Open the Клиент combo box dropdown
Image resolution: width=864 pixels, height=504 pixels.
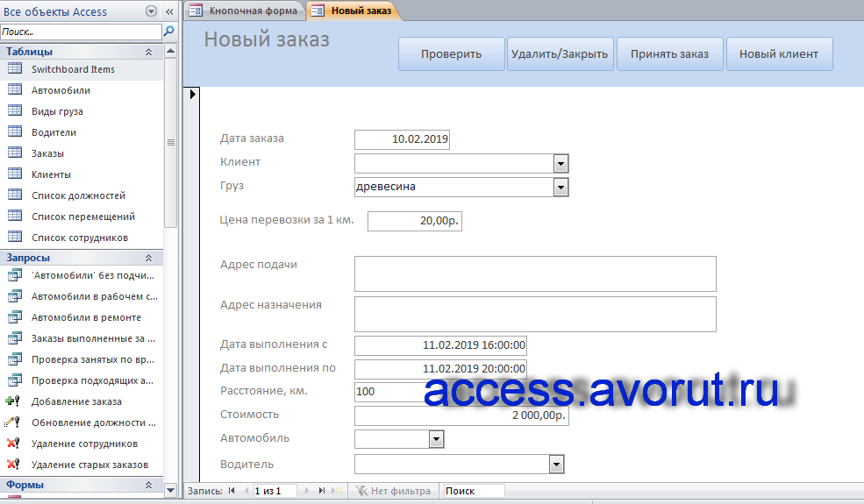[561, 164]
